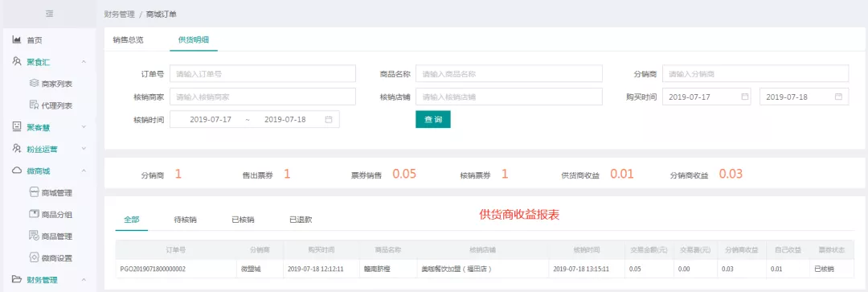
Task: Select the 待核销 filter tab
Action: pyautogui.click(x=185, y=220)
